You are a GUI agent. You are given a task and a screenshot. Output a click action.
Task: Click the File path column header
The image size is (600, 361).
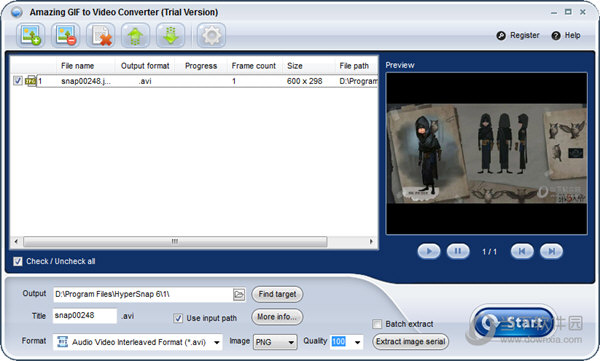click(x=354, y=66)
